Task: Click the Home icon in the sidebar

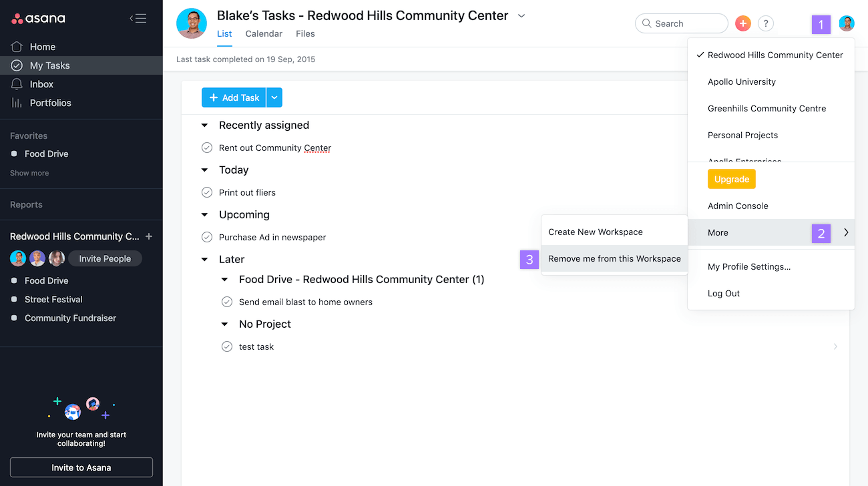Action: (17, 47)
